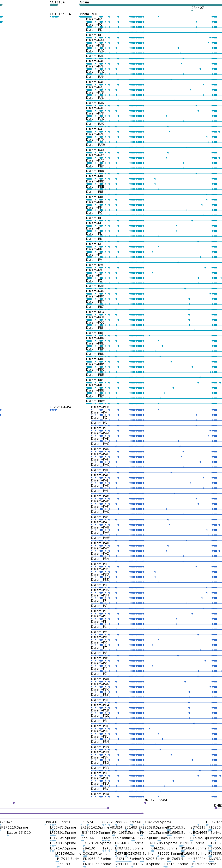Image resolution: width=222 pixels, height=868 pixels.
Task: Select the Dscam-RCD transcript label
Action: 88,14
